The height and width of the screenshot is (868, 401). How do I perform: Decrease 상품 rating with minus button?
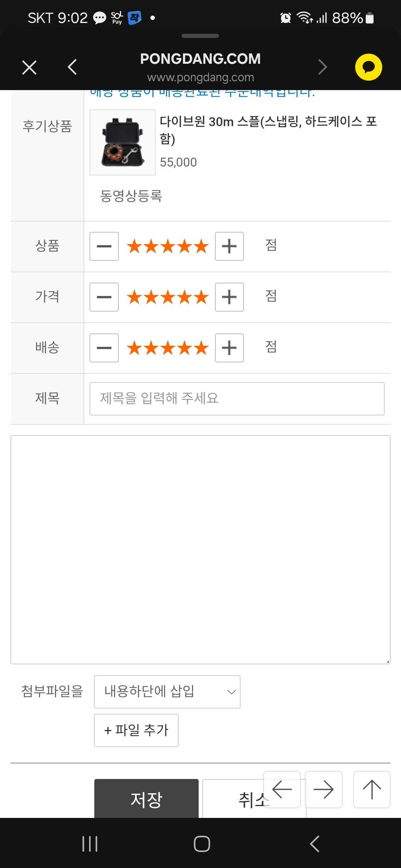[104, 246]
